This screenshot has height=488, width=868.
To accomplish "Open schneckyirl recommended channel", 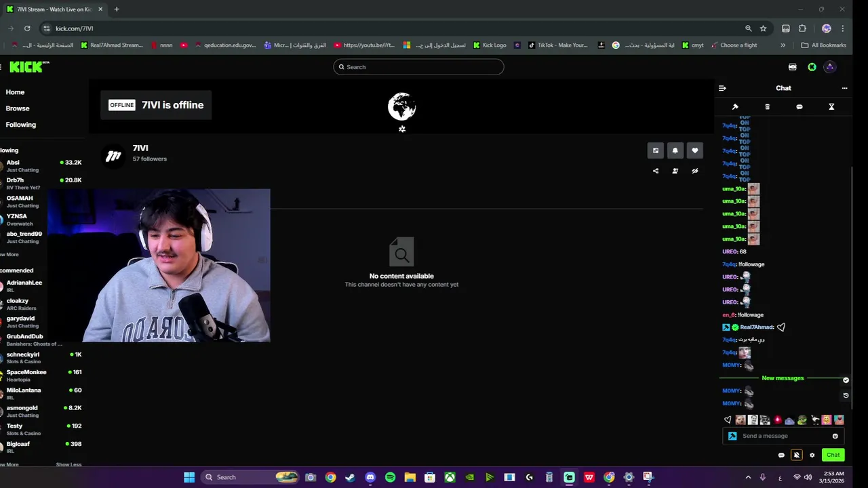I will point(41,358).
